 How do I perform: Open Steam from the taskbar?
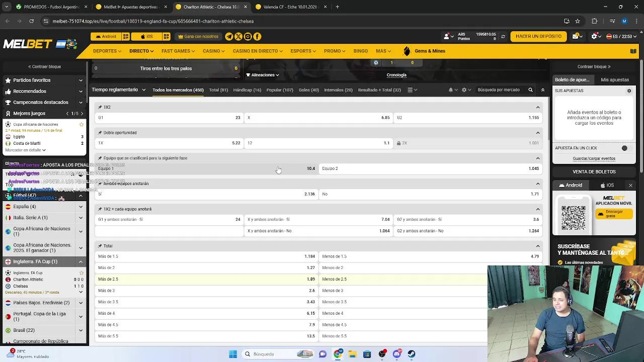[412, 354]
